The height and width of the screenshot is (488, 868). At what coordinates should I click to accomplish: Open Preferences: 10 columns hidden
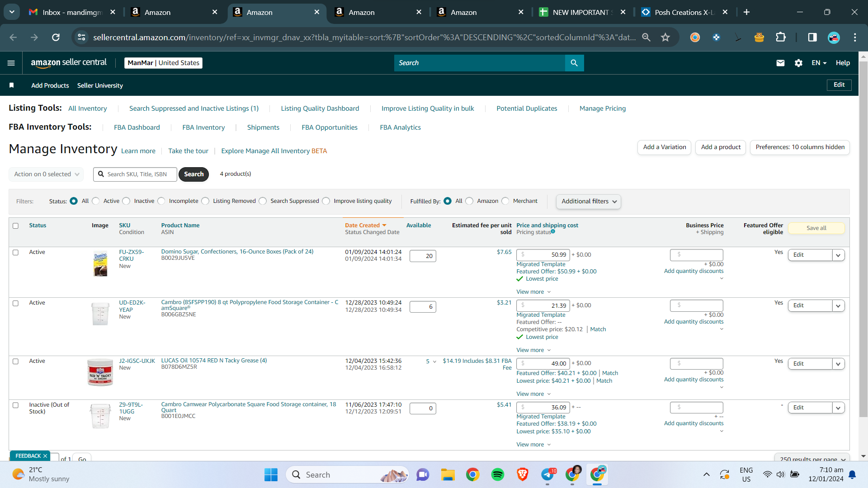(800, 147)
